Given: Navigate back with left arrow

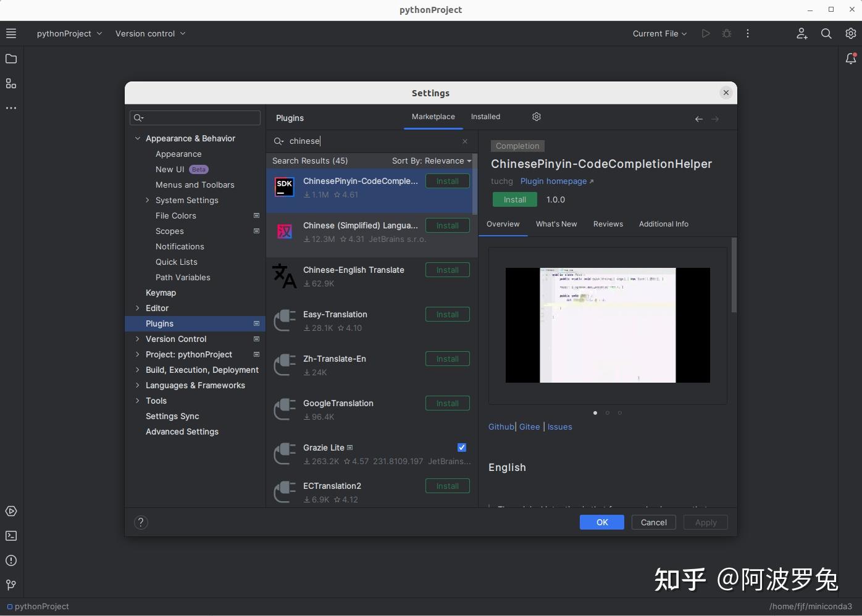Looking at the screenshot, I should 699,119.
